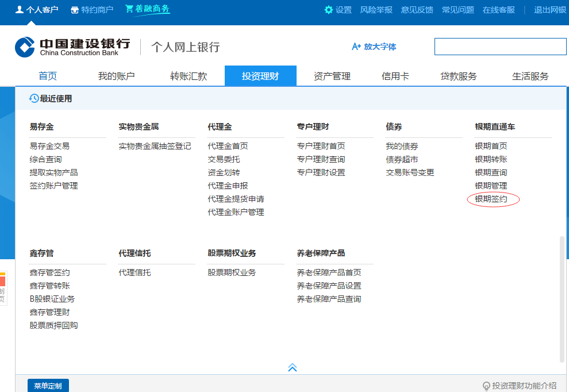Open 养老保障产品首页
The width and height of the screenshot is (569, 392).
pyautogui.click(x=329, y=272)
